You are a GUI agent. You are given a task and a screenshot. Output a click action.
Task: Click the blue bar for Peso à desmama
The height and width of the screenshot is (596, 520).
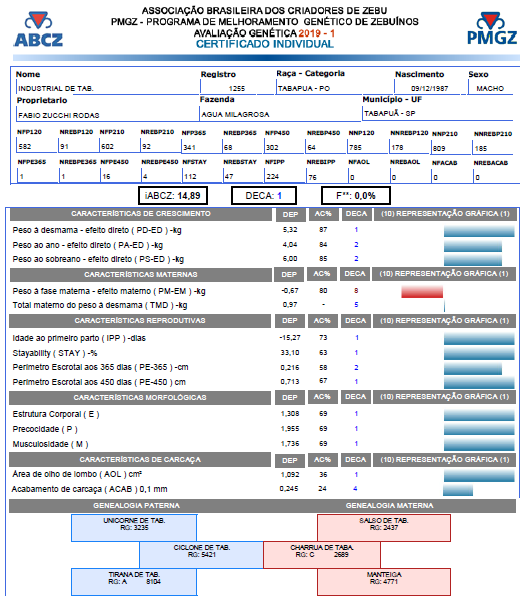479,231
